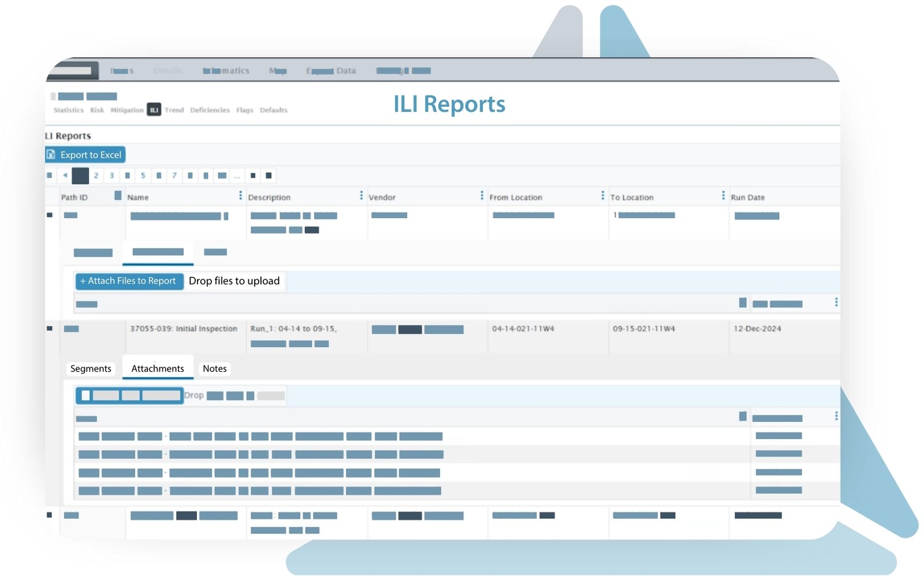Open the Vendor column options menu
This screenshot has height=576, width=924.
click(482, 196)
